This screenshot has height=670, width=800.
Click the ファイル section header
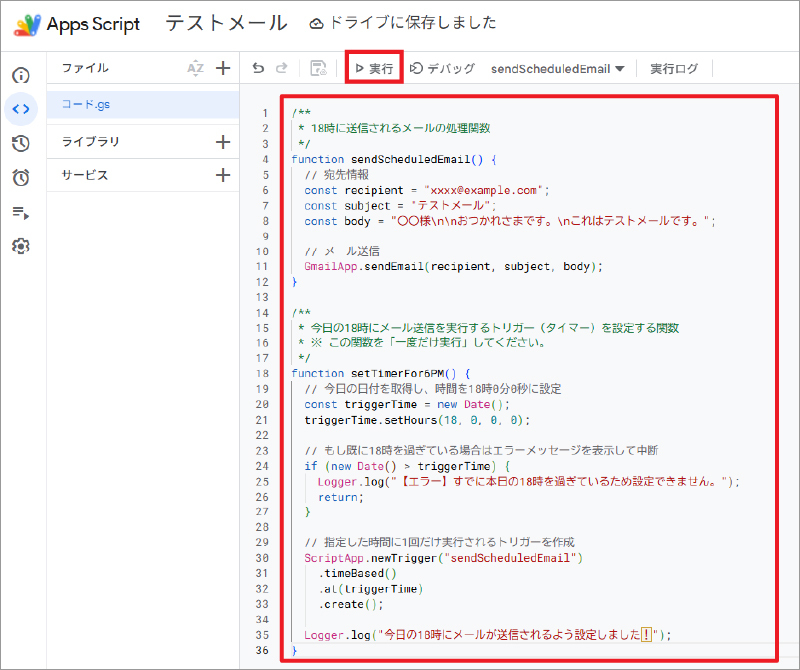coord(85,68)
